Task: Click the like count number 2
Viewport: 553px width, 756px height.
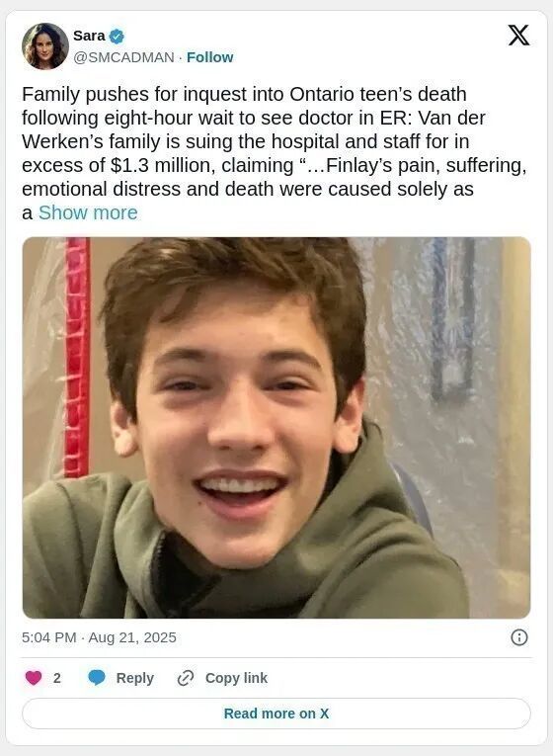Action: (57, 678)
